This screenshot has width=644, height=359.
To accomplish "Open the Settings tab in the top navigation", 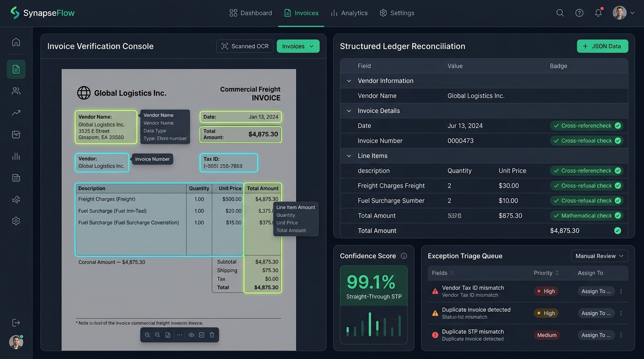I will tap(397, 13).
